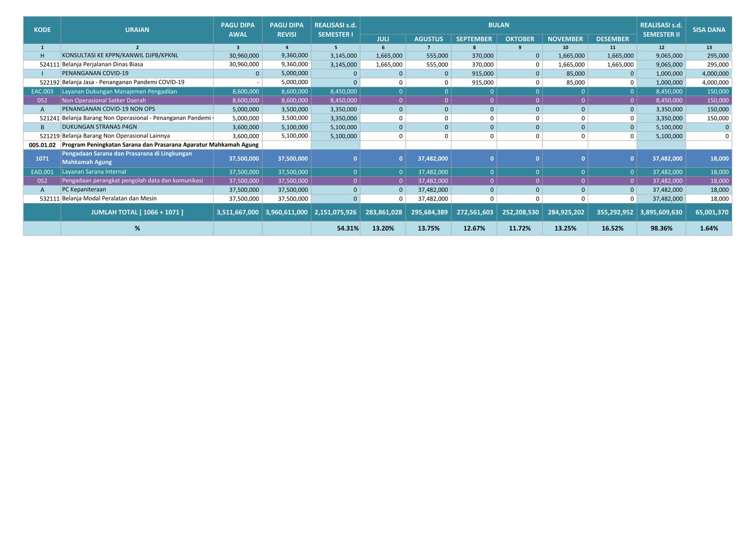Image resolution: width=756 pixels, height=534 pixels.
Task: Select the PAGU DIPA REVISI header
Action: [x=287, y=30]
